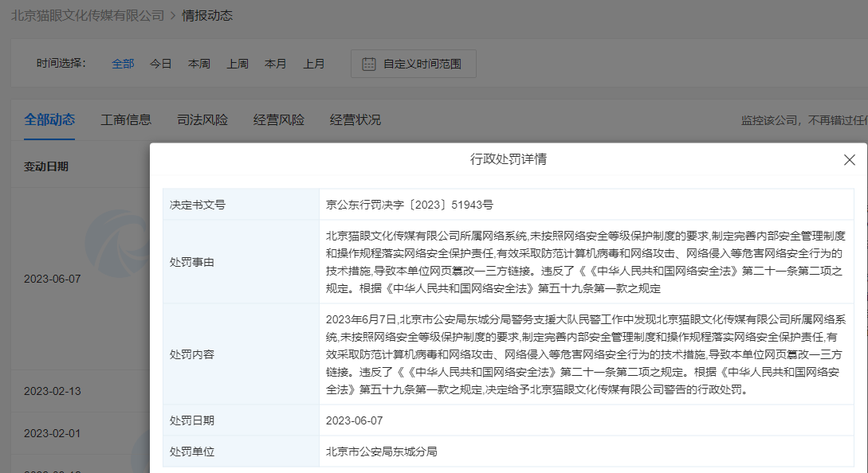The image size is (868, 473).
Task: Filter by 今日
Action: click(x=160, y=64)
